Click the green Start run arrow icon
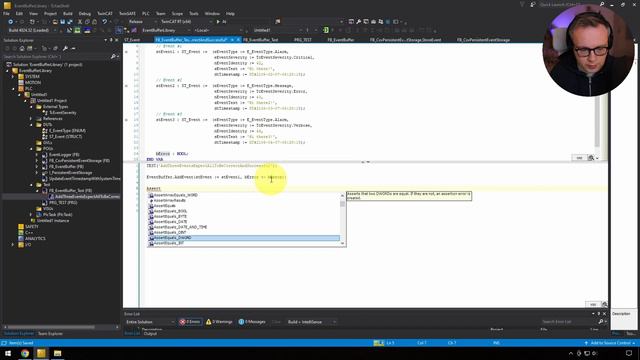 pyautogui.click(x=218, y=22)
